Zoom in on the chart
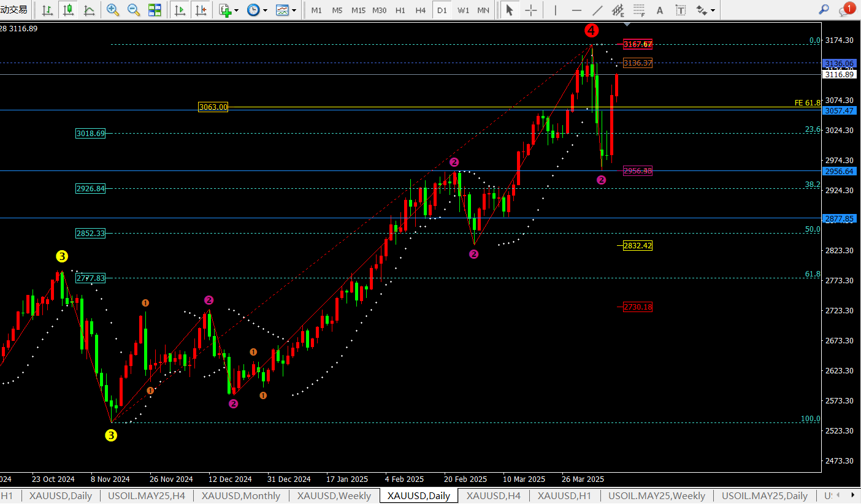This screenshot has width=861, height=504. coord(113,10)
